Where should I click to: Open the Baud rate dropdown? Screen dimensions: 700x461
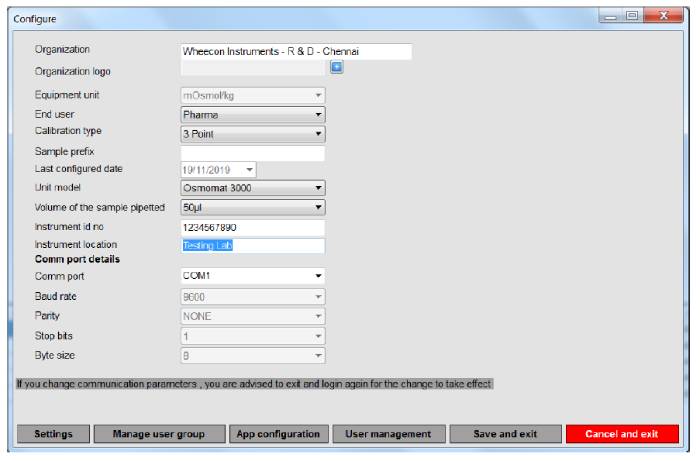click(x=253, y=297)
